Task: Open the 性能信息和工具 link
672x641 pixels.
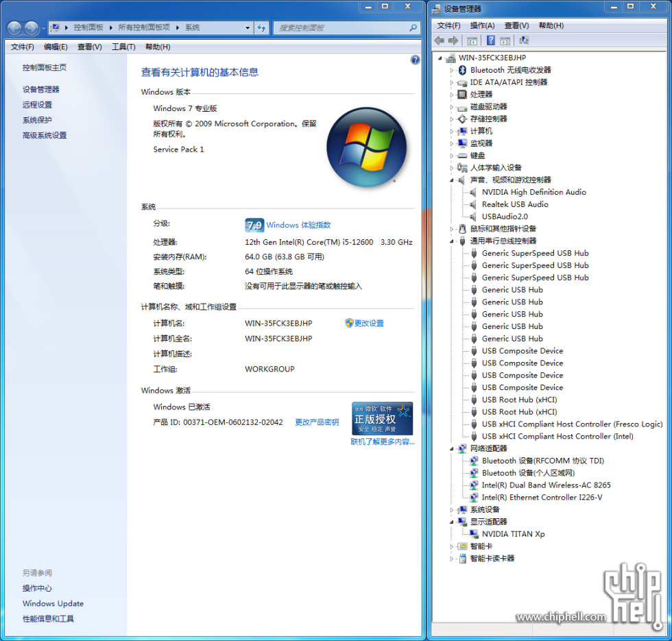Action: (48, 618)
